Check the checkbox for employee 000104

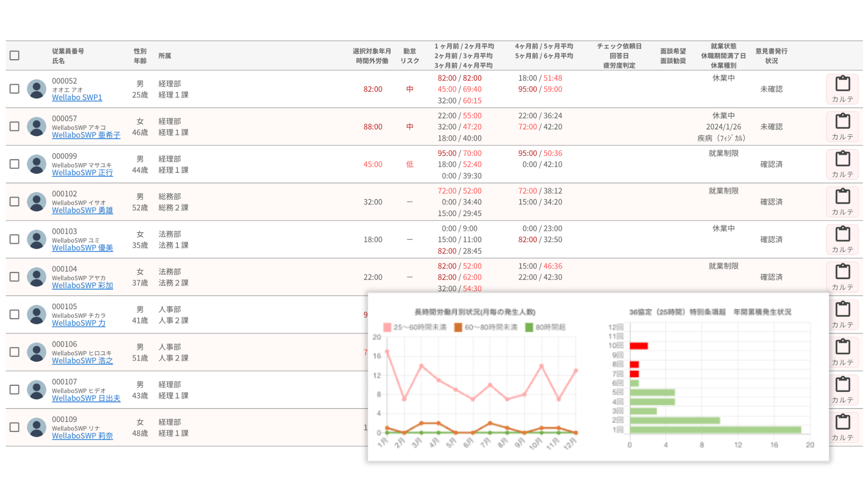click(x=14, y=277)
